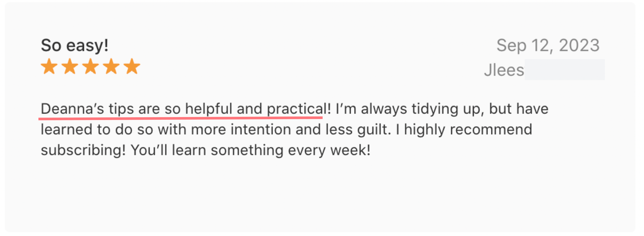Open the reviewer name Jlees

coord(504,70)
